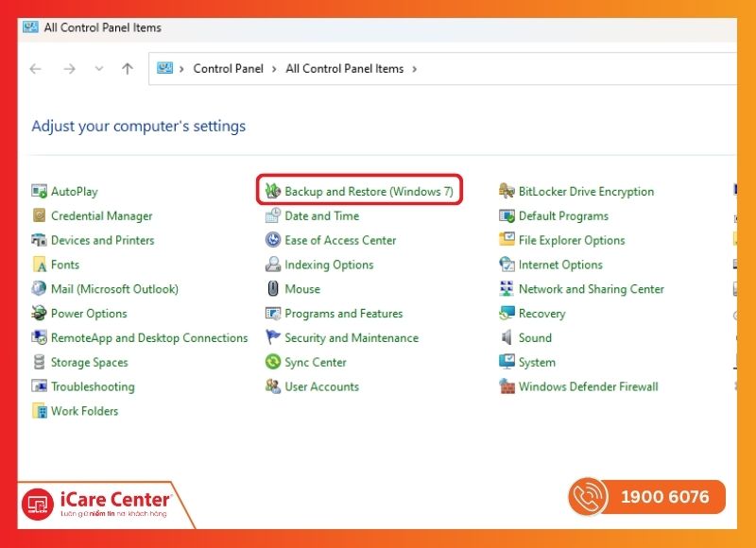756x548 pixels.
Task: Expand chevron after Control Panel breadcrumb
Action: click(x=274, y=69)
